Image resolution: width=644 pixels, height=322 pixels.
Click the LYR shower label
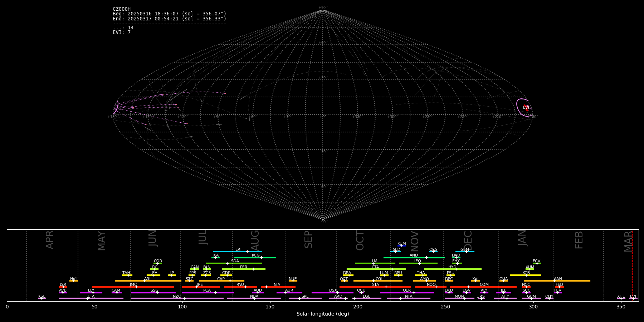coord(63,285)
